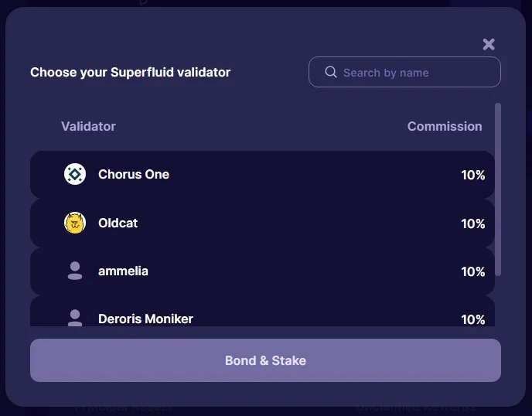Sort by the Commission column header

point(445,126)
